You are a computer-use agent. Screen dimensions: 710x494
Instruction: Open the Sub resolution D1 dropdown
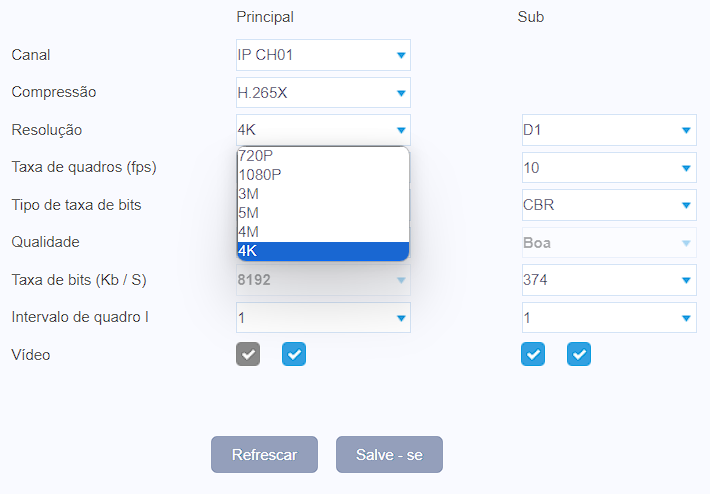click(609, 130)
